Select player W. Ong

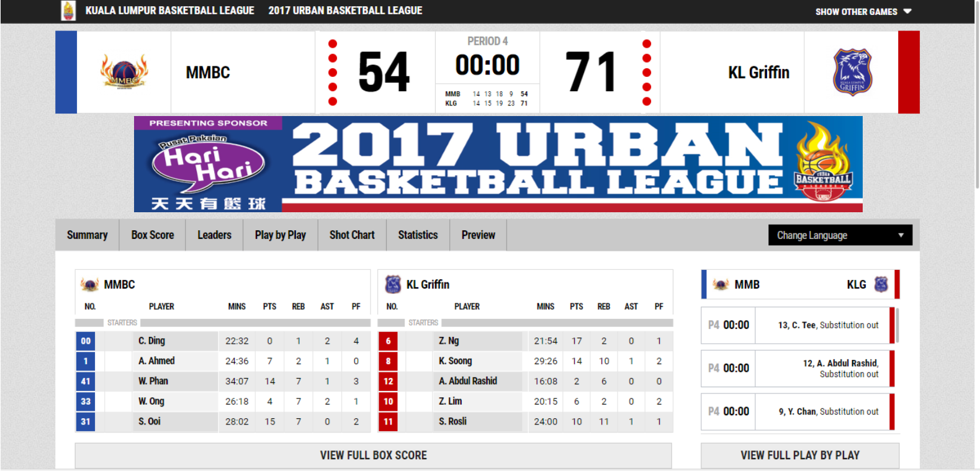click(151, 401)
